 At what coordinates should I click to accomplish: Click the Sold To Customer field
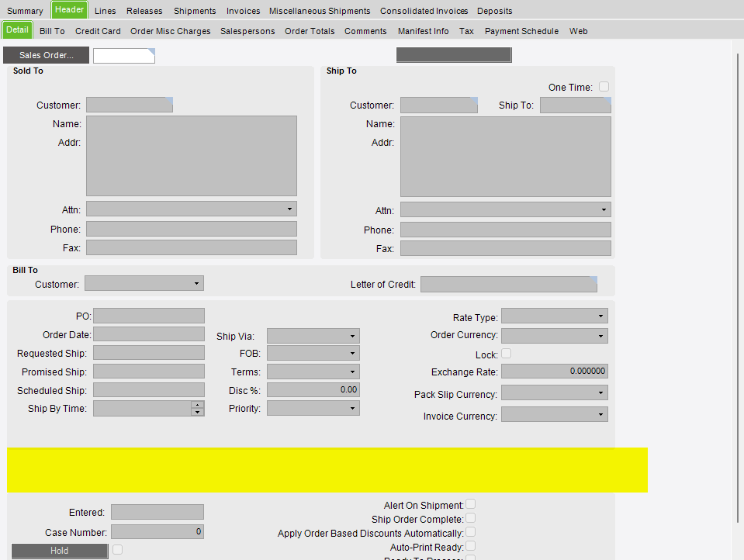coord(130,105)
